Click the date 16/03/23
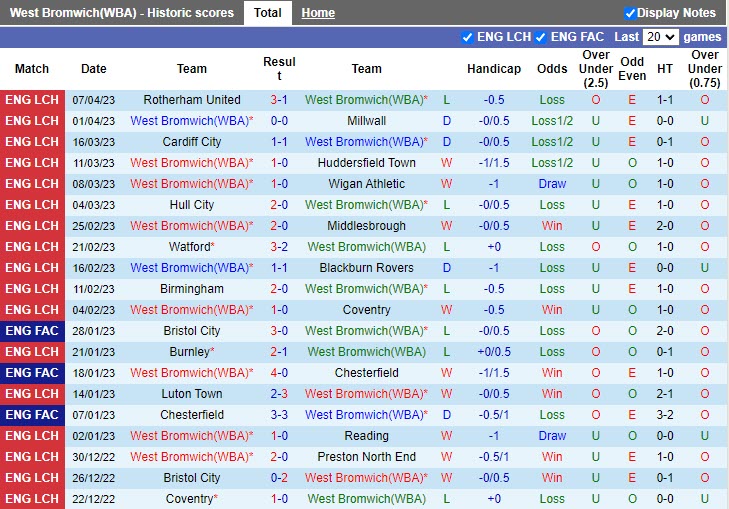 [x=93, y=142]
